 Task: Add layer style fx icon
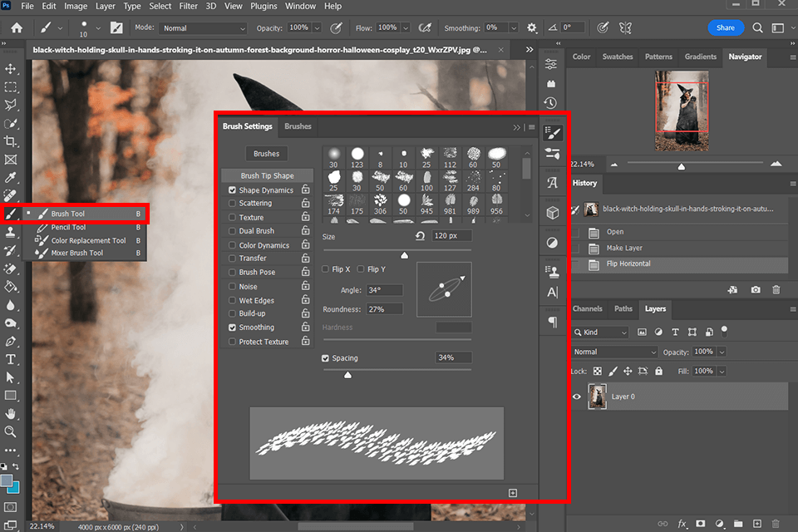pos(682,524)
